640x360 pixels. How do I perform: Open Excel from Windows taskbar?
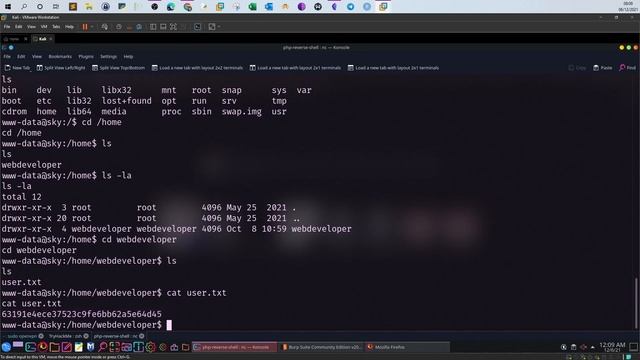click(x=253, y=7)
